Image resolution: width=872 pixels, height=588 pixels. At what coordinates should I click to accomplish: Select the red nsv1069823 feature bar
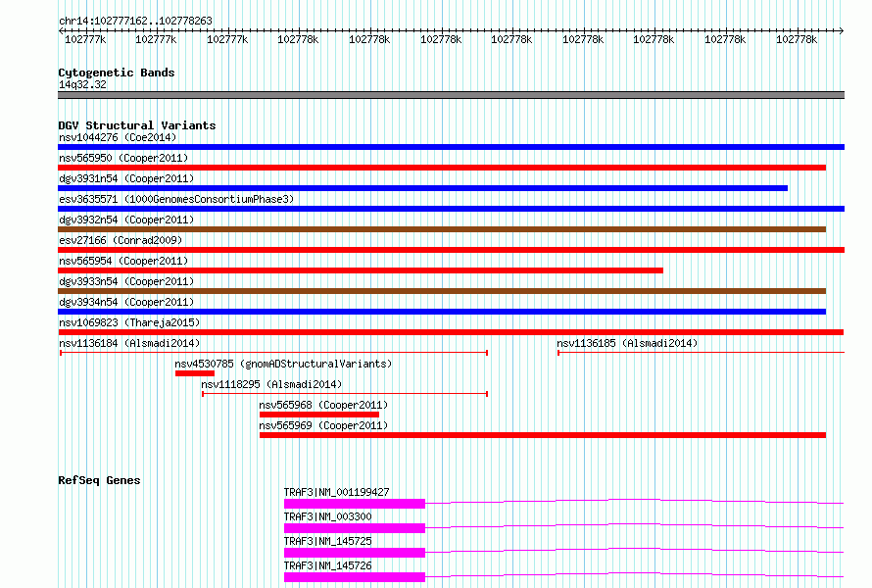[451, 332]
